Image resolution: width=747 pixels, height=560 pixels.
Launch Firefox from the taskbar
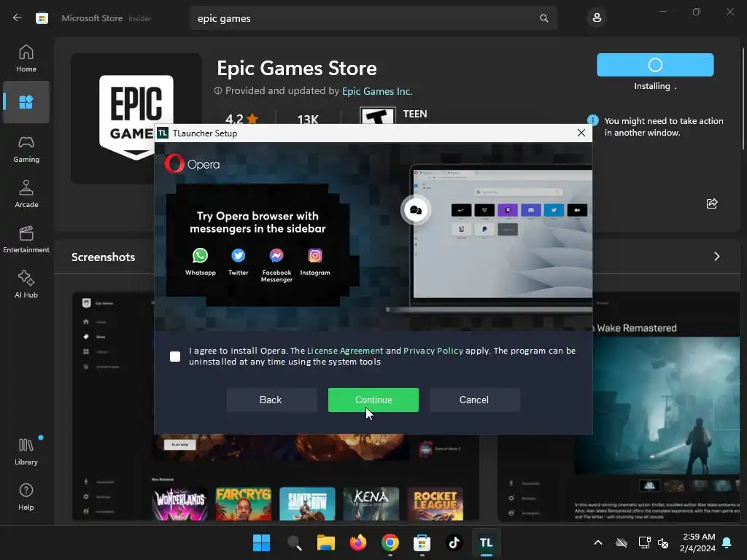coord(357,542)
